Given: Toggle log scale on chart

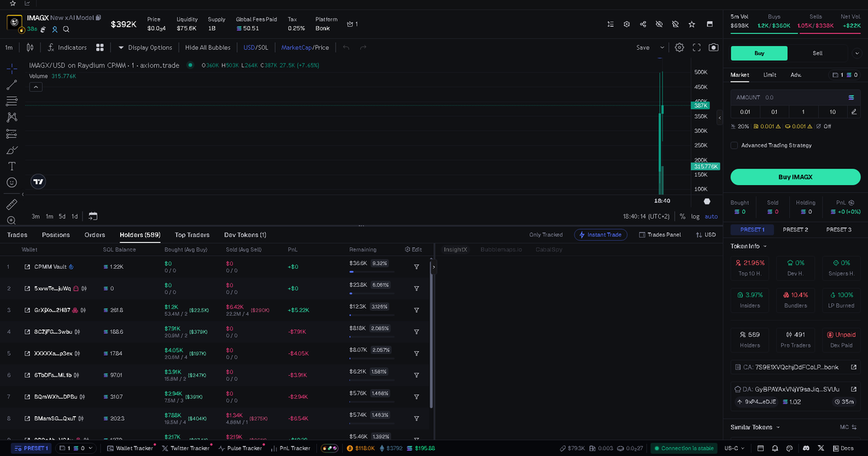Looking at the screenshot, I should click(x=695, y=216).
